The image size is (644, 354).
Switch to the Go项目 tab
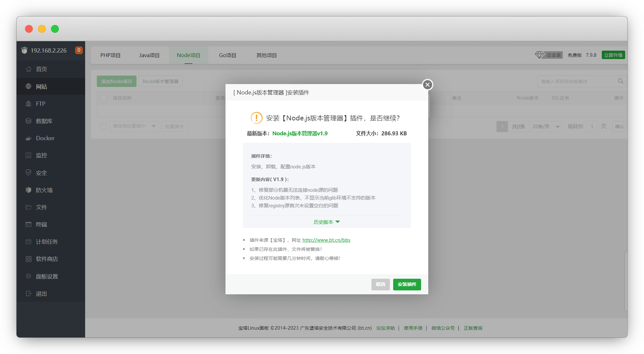click(x=227, y=55)
